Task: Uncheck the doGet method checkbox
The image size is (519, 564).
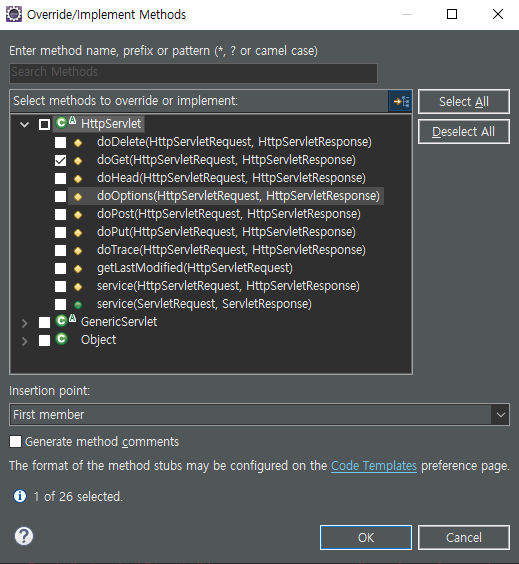Action: pos(60,160)
